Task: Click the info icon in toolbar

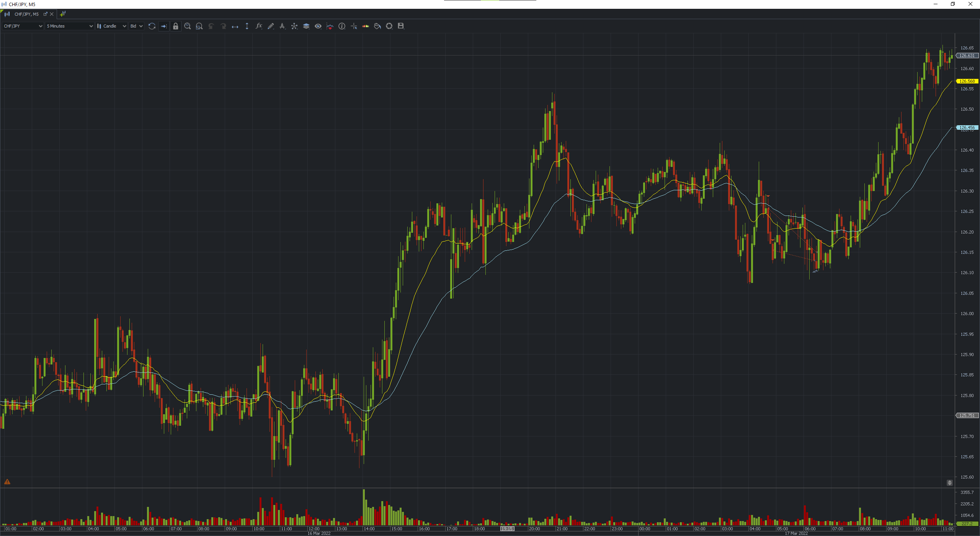Action: click(x=342, y=26)
